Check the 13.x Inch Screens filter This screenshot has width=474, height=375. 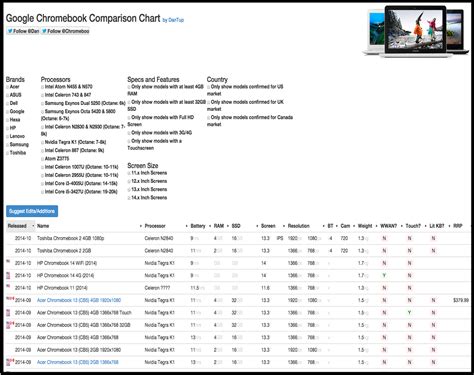129,190
